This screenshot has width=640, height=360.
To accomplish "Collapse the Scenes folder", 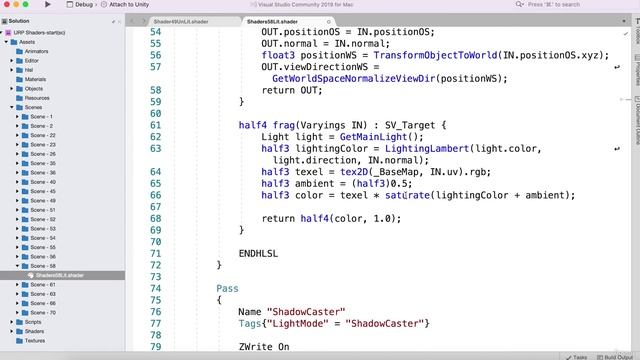I will click(x=12, y=107).
